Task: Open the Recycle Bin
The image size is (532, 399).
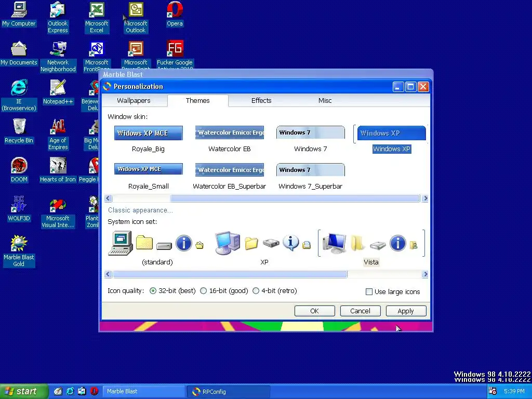Action: point(19,131)
